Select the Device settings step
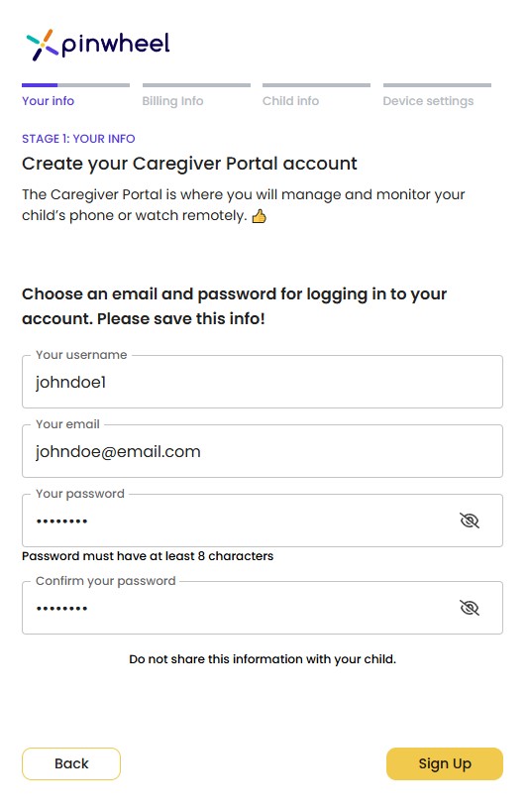This screenshot has width=529, height=812. 428,101
